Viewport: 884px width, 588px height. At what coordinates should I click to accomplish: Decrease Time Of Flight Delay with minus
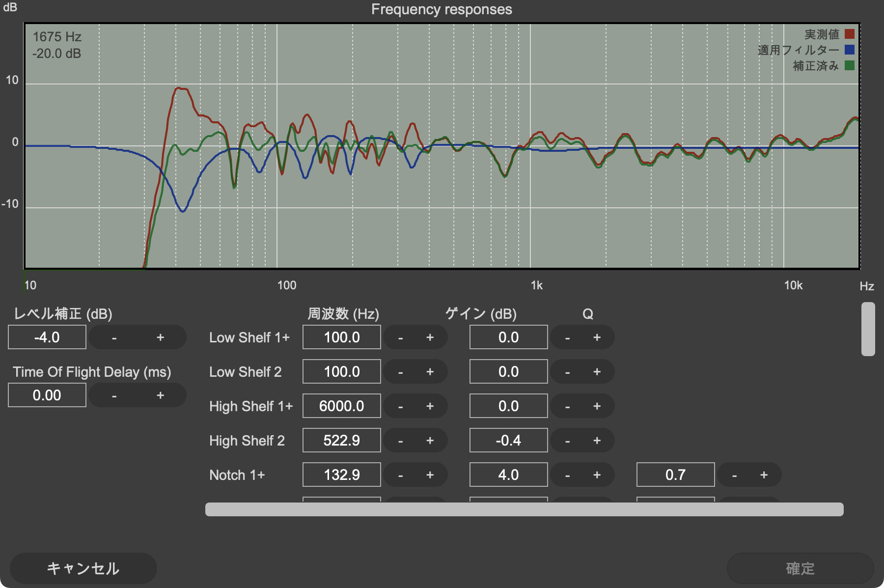114,395
